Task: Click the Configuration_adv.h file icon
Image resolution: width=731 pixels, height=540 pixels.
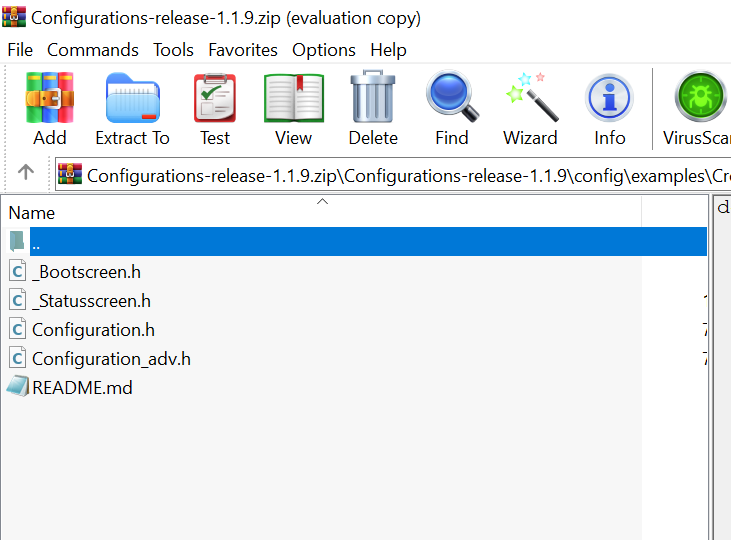Action: (17, 358)
